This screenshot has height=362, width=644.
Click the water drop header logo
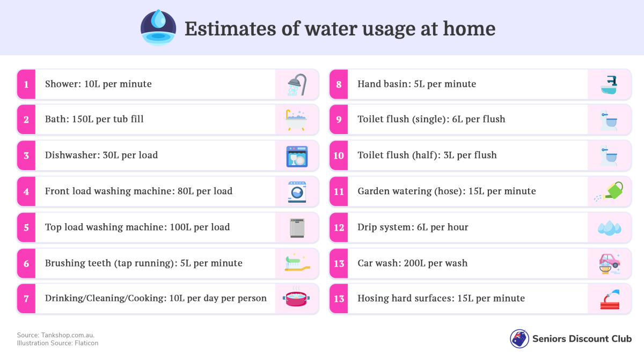(158, 27)
